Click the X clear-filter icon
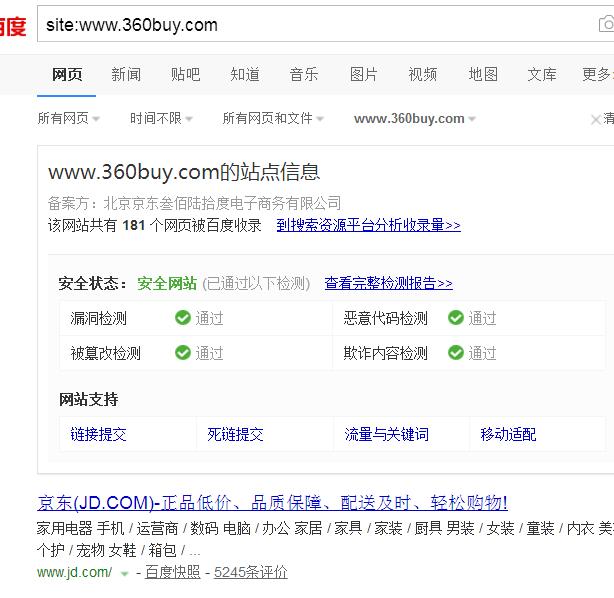 596,119
